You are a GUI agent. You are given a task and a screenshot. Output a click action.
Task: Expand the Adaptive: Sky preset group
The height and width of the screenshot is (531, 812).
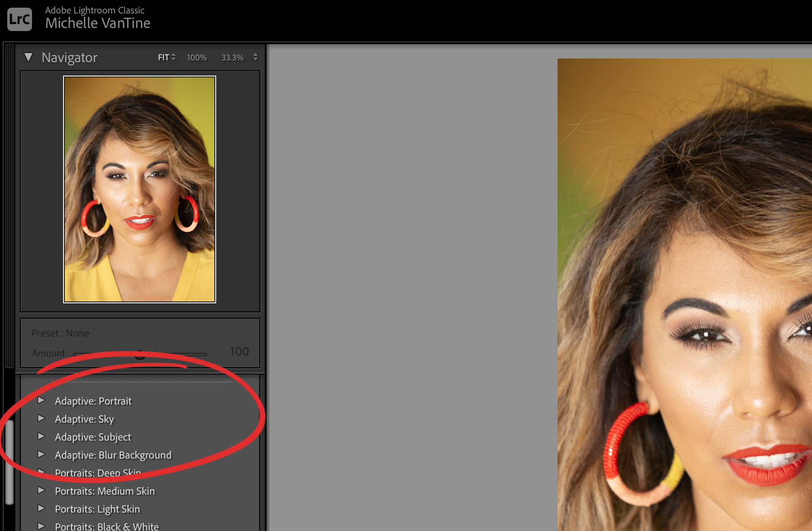click(42, 418)
